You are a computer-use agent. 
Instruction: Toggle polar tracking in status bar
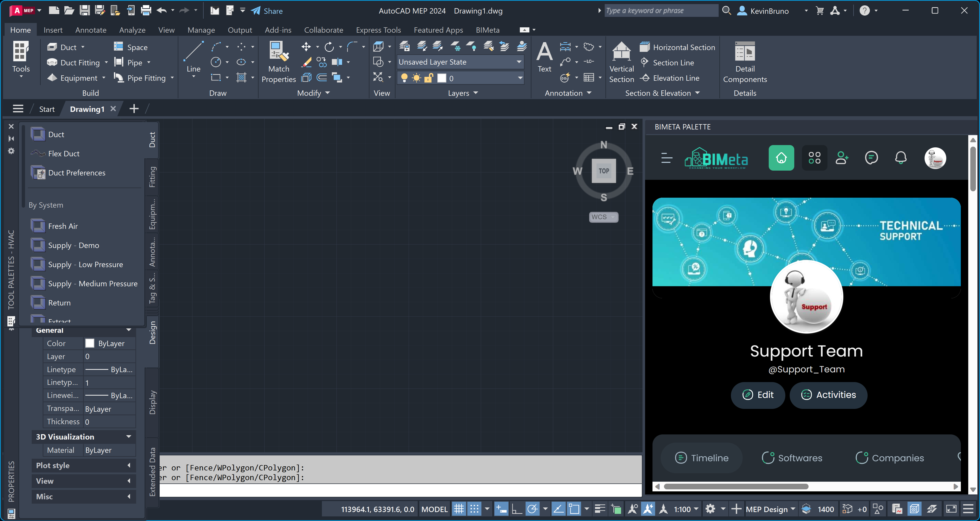pos(533,509)
